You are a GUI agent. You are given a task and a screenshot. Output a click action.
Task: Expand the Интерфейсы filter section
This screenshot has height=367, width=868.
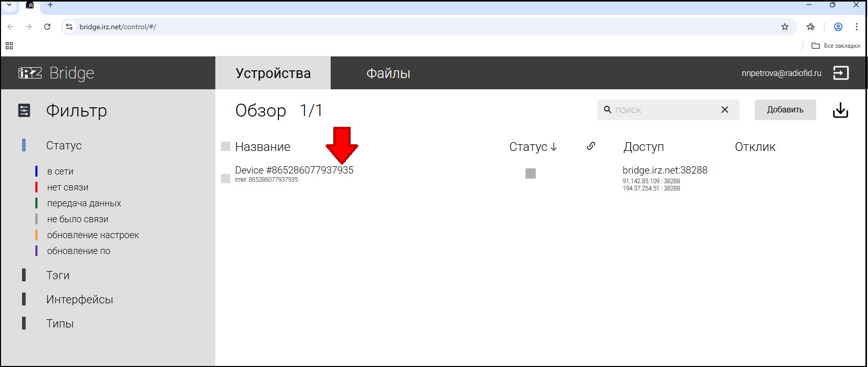[x=79, y=300]
